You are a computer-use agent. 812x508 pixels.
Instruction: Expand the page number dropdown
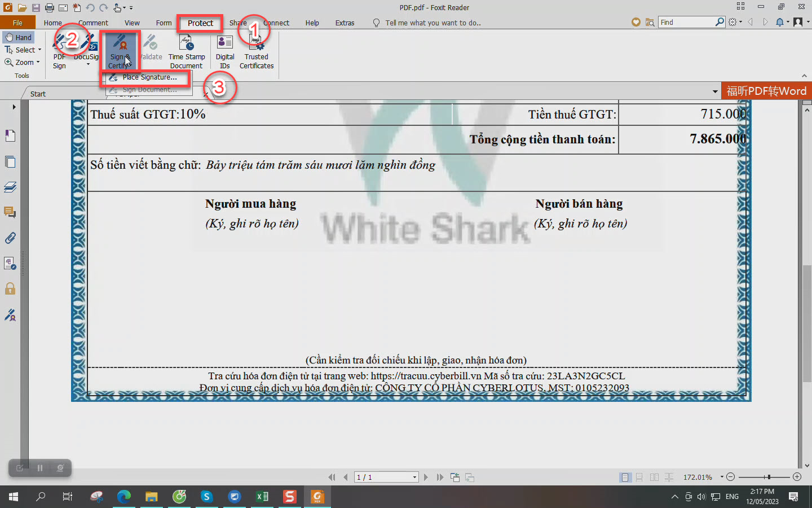point(414,478)
